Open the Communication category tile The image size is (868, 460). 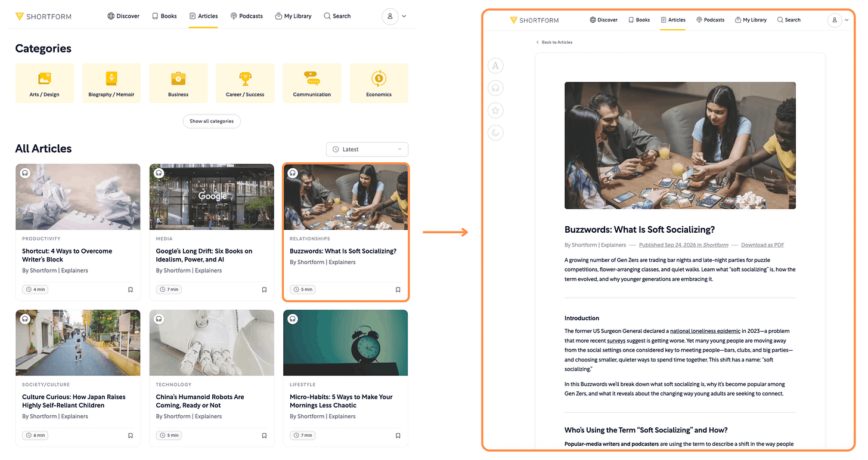(312, 83)
